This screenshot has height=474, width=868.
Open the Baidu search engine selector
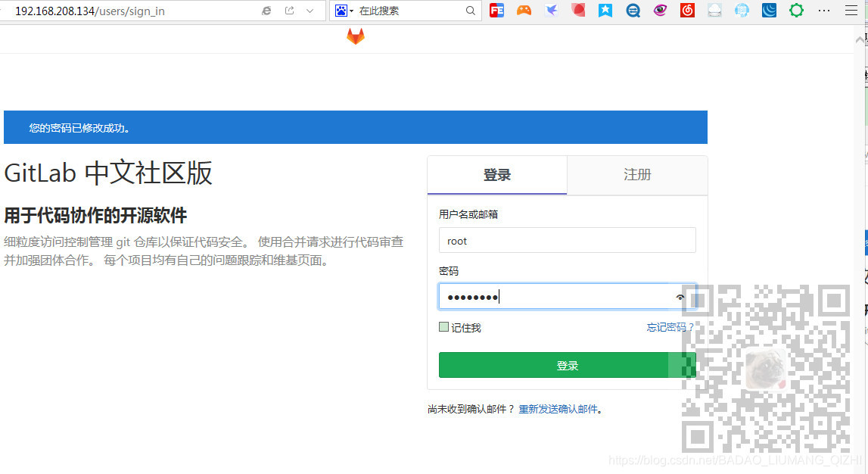tap(344, 11)
